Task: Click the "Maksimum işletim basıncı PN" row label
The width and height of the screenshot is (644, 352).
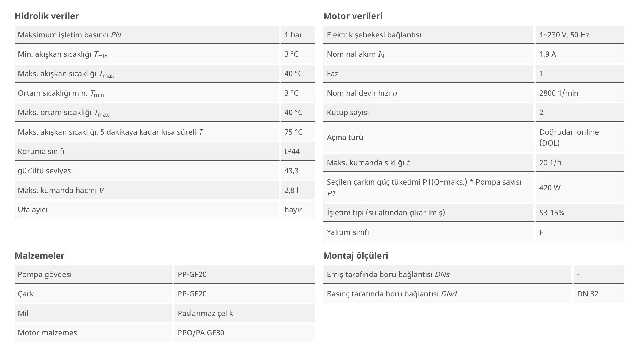Action: click(x=70, y=35)
